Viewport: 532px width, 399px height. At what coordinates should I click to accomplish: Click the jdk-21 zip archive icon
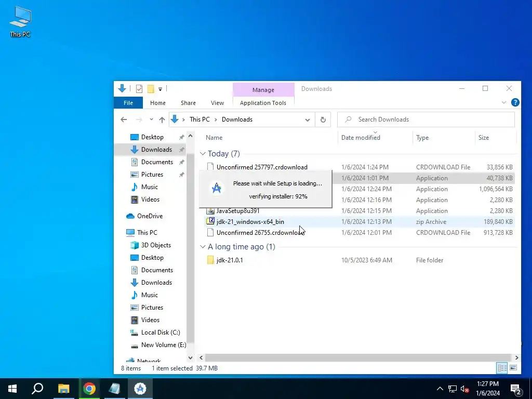tap(210, 221)
